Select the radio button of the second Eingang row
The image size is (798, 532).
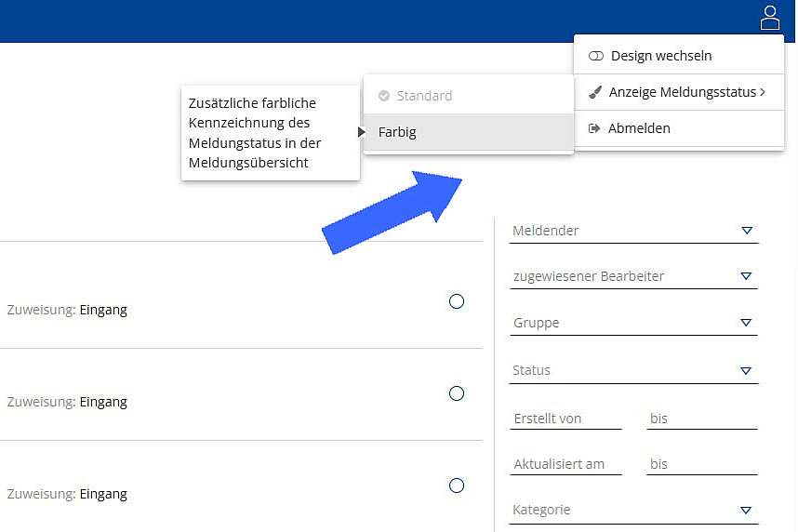(x=457, y=393)
